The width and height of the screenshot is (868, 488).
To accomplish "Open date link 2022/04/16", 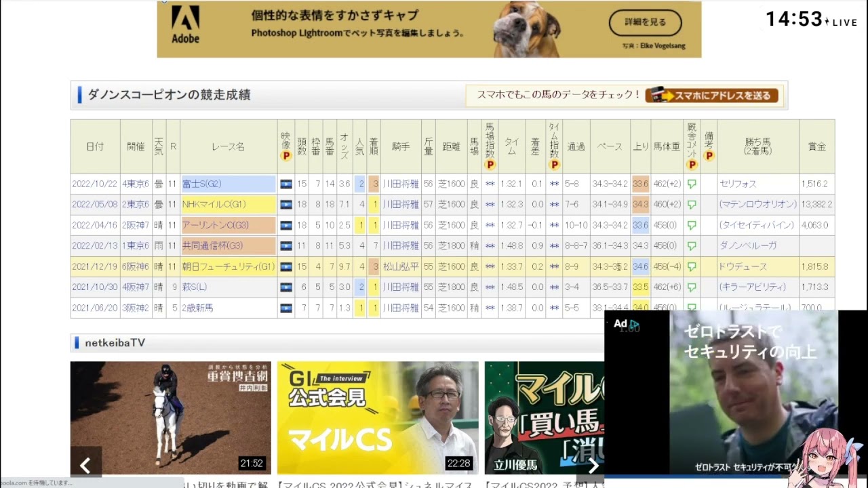I will point(94,225).
